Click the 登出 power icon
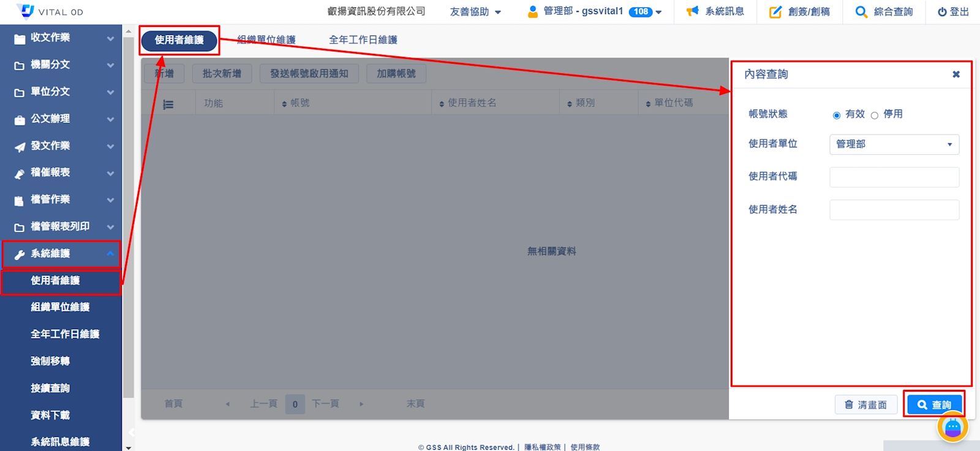The height and width of the screenshot is (451, 980). 942,12
